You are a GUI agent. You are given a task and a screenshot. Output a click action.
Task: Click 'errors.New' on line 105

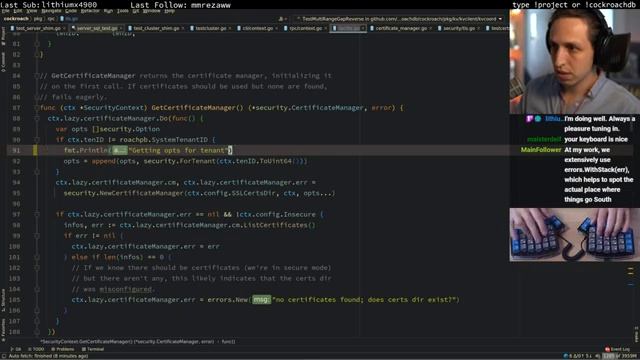(x=228, y=300)
